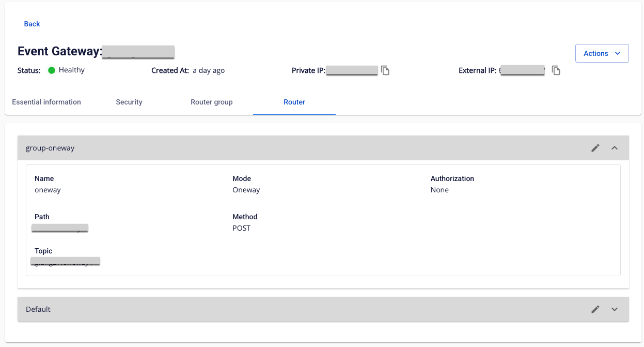This screenshot has height=347, width=644.
Task: Click the 'a day ago' created time
Action: pyautogui.click(x=209, y=70)
